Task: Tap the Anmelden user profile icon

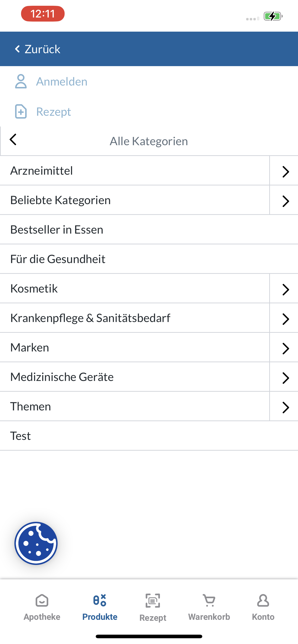Action: pyautogui.click(x=21, y=81)
